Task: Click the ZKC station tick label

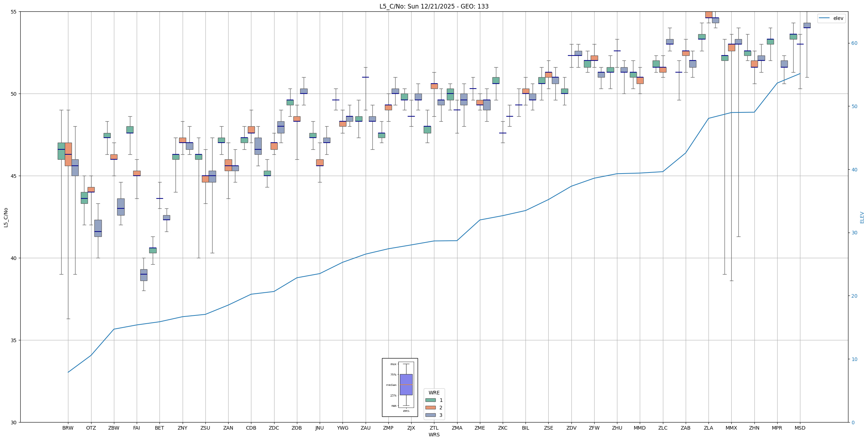Action: (x=502, y=428)
